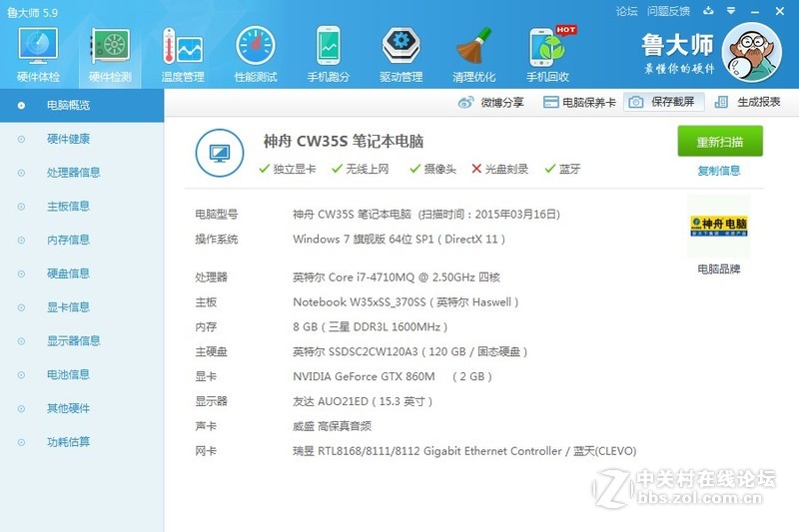Open the download icon in title bar

coord(708,10)
